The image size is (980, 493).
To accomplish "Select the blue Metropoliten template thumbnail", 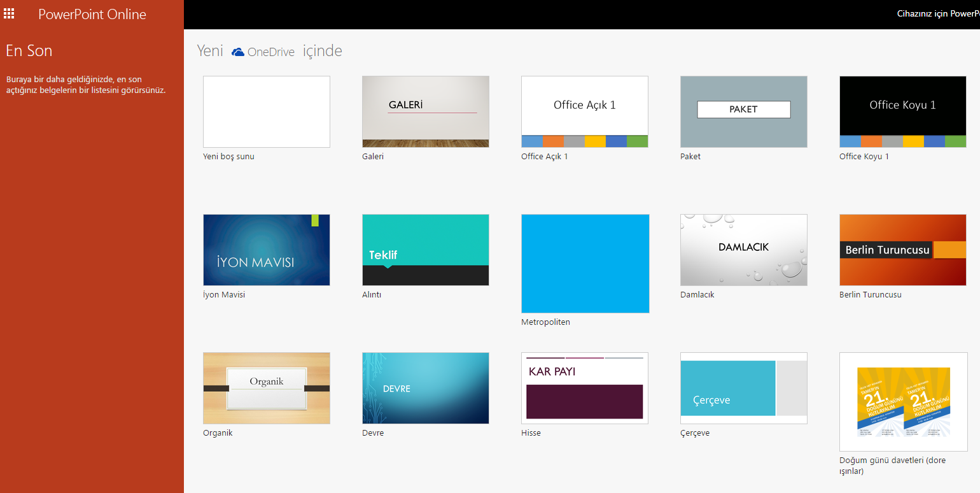I will pyautogui.click(x=585, y=264).
